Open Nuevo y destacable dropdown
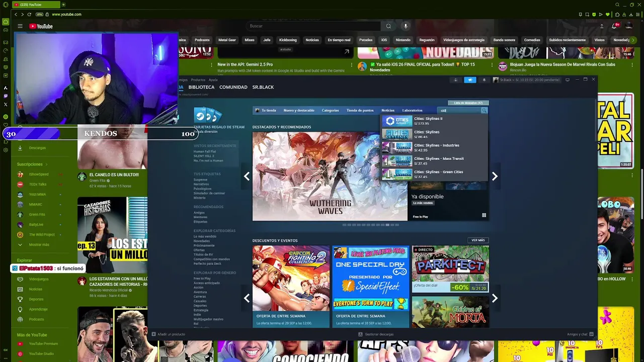This screenshot has height=362, width=644. [x=299, y=110]
